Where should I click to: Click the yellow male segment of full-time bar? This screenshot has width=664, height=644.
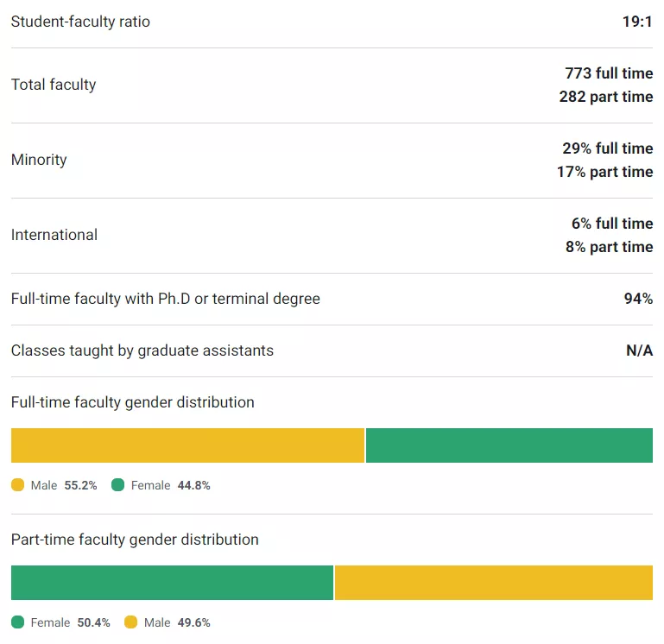tap(187, 445)
